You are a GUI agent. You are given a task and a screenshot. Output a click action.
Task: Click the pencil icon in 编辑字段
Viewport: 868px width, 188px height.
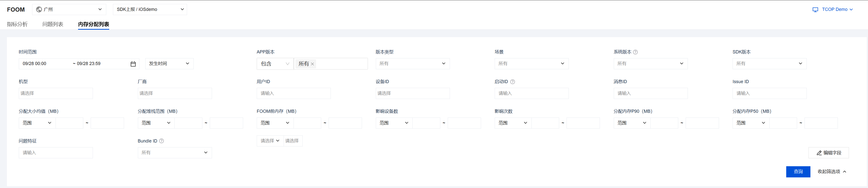(x=819, y=153)
